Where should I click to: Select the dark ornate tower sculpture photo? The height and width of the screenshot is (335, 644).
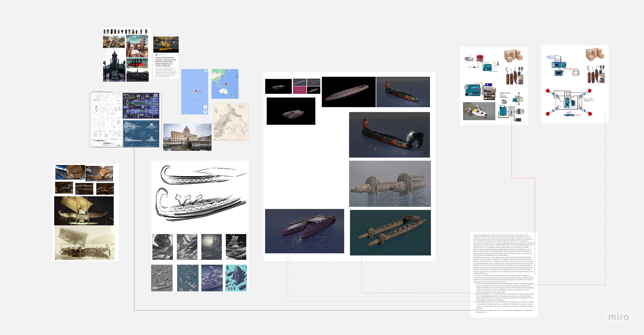[x=114, y=65]
